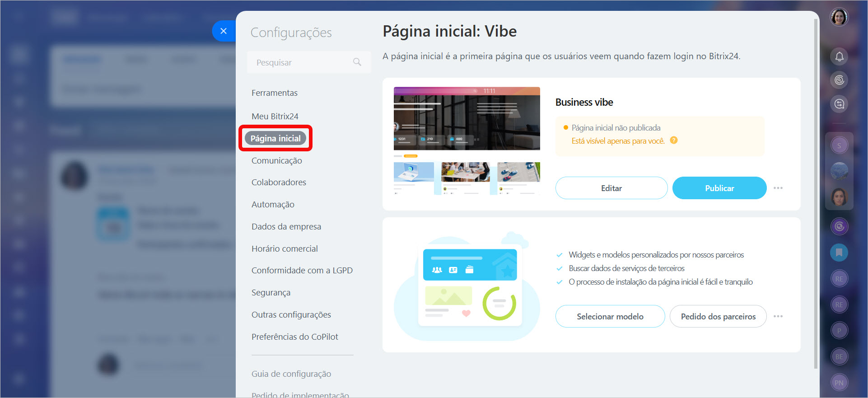Click the blue bookmark icon in sidebar
The width and height of the screenshot is (868, 398).
point(839,253)
